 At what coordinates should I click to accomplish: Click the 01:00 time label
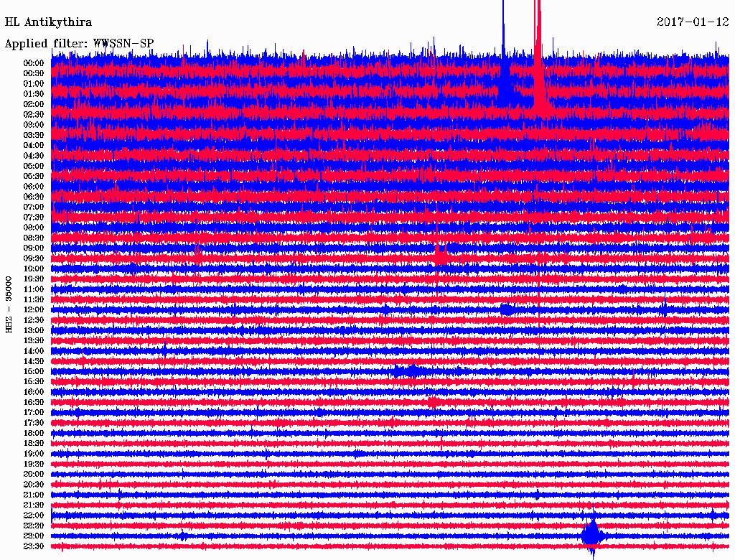pos(34,83)
